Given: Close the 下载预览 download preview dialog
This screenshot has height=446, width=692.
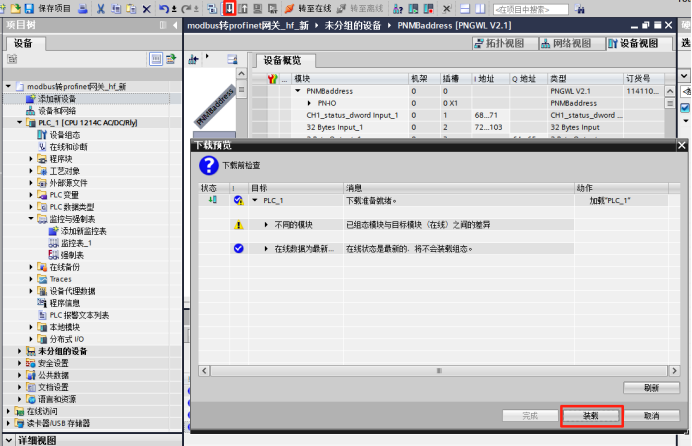Looking at the screenshot, I should click(682, 145).
